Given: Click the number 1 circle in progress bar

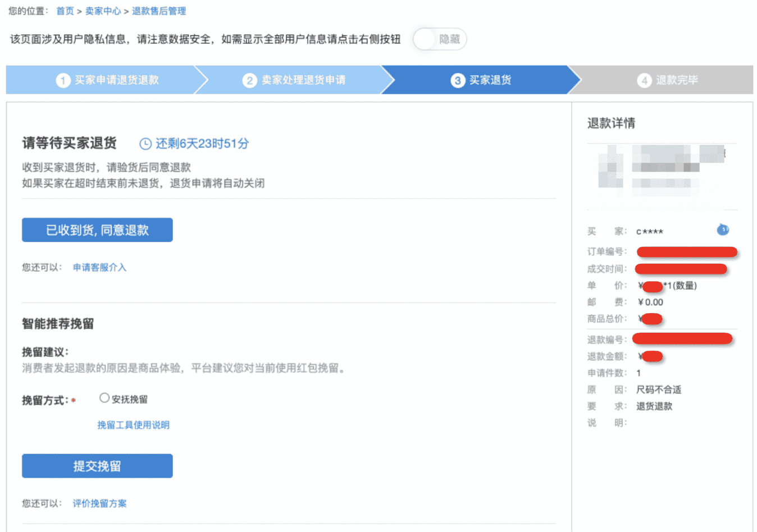Looking at the screenshot, I should [63, 80].
